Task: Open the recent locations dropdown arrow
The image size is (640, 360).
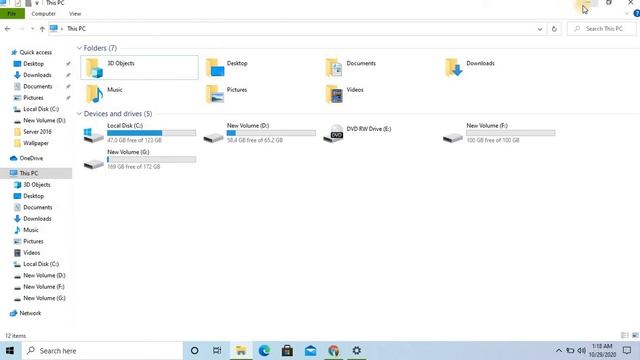Action: click(32, 29)
